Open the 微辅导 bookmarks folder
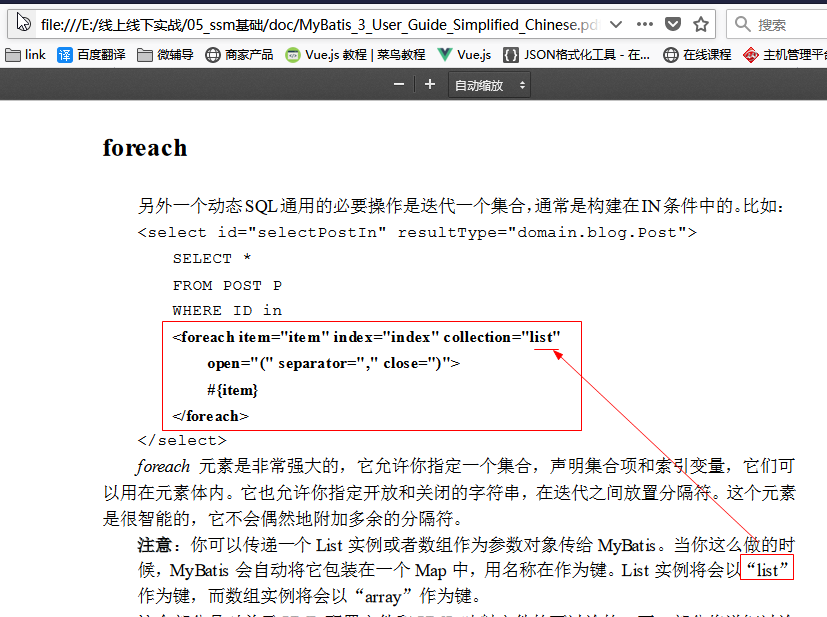The height and width of the screenshot is (617, 827). 165,55
